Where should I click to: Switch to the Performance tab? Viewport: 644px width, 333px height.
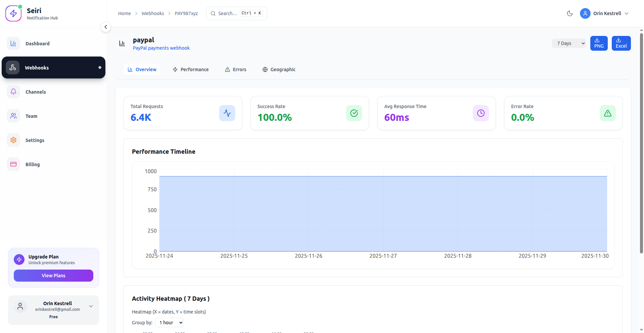point(190,69)
